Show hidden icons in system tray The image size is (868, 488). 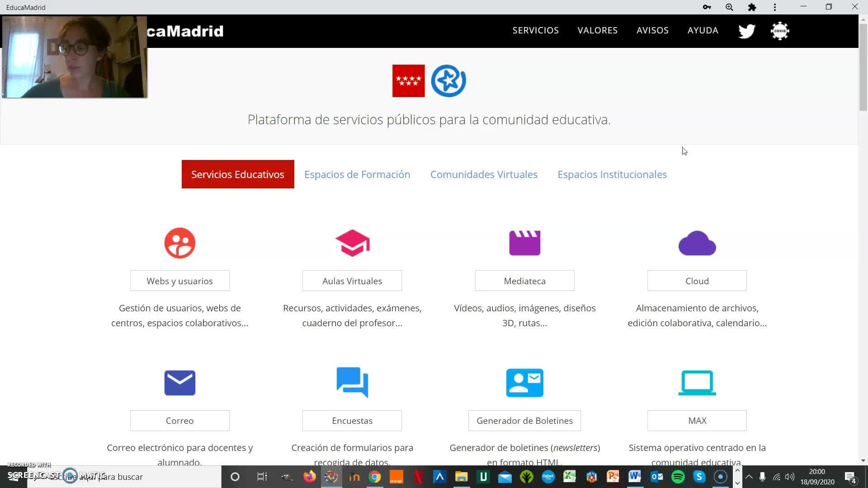(x=749, y=477)
